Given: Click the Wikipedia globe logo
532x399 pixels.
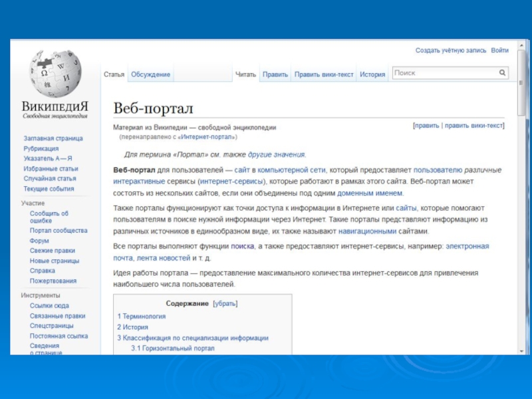Looking at the screenshot, I should click(55, 74).
